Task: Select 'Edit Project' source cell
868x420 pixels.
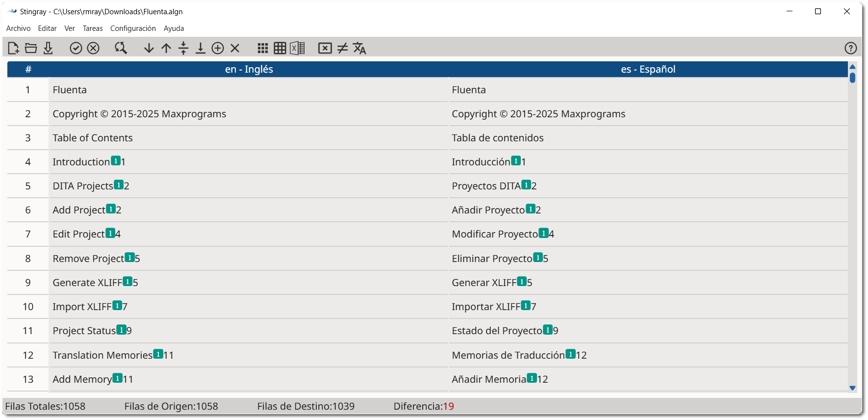Action: point(249,234)
